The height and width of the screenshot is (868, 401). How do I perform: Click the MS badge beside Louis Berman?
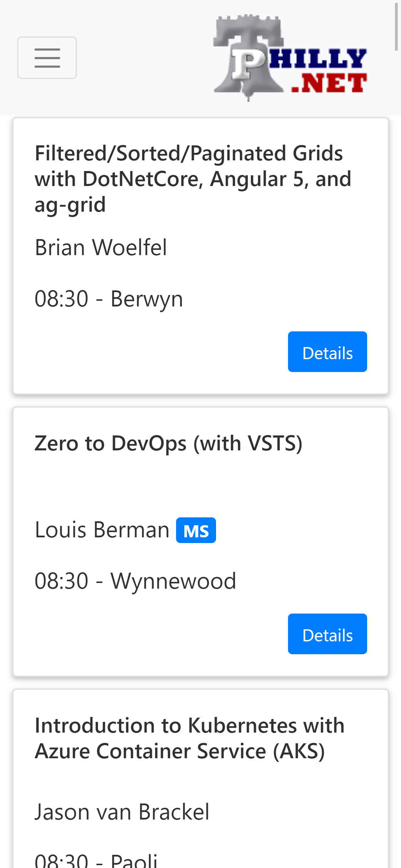196,530
